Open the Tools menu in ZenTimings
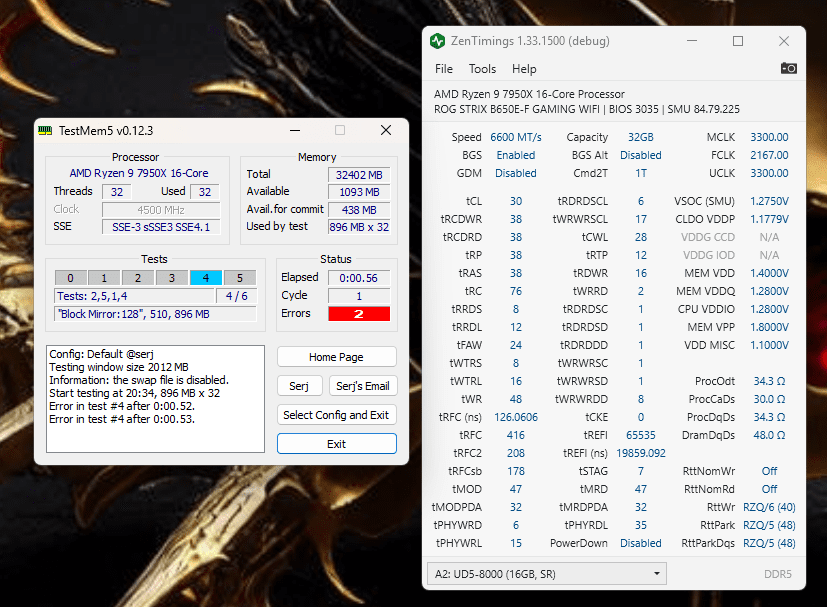This screenshot has height=607, width=827. 482,69
